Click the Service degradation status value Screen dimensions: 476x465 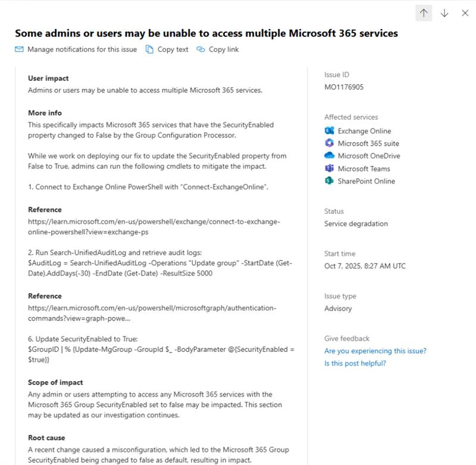pyautogui.click(x=356, y=224)
